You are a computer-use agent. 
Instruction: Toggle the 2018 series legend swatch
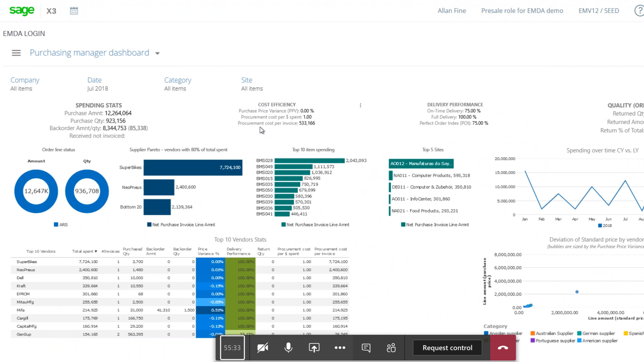pos(600,225)
